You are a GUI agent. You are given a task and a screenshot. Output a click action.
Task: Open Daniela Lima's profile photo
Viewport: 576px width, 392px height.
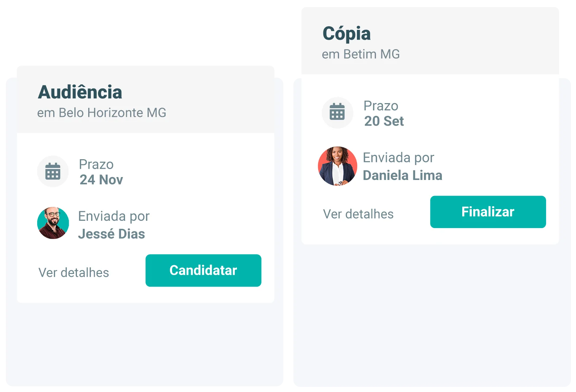click(338, 166)
